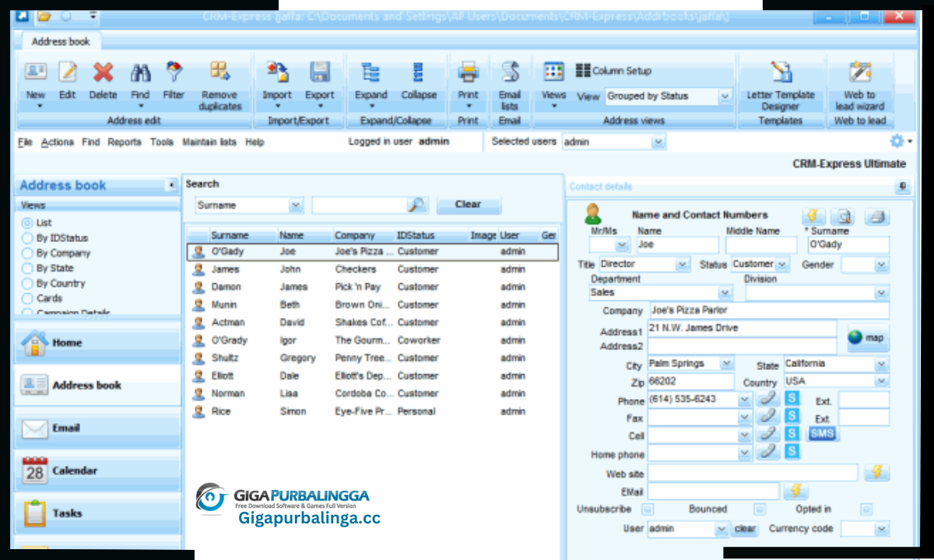Image resolution: width=934 pixels, height=560 pixels.
Task: Click the Expand groups icon
Action: coord(371,73)
